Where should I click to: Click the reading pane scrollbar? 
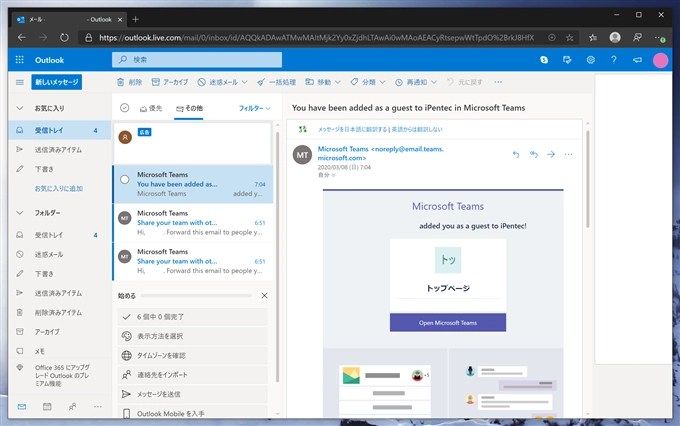(588, 178)
